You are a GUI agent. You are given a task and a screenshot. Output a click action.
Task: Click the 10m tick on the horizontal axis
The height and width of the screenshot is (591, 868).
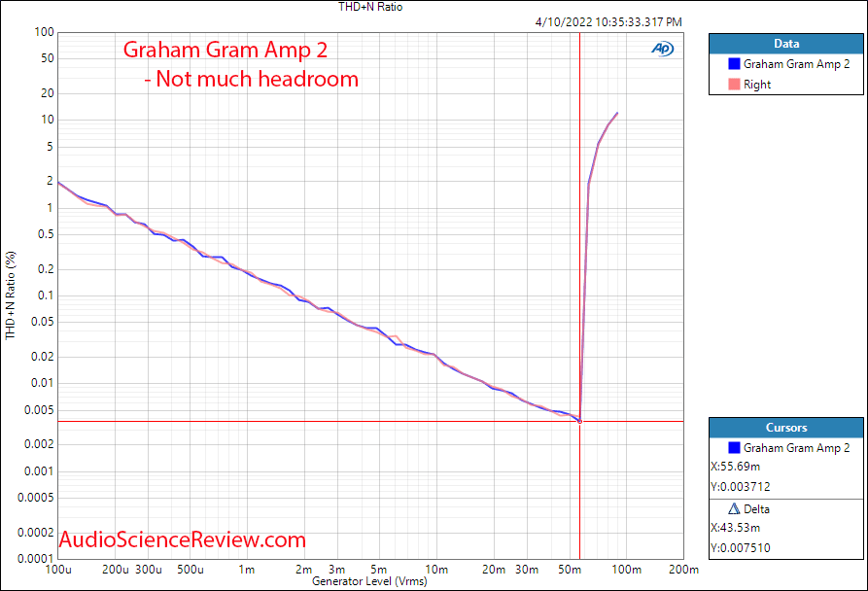(436, 570)
